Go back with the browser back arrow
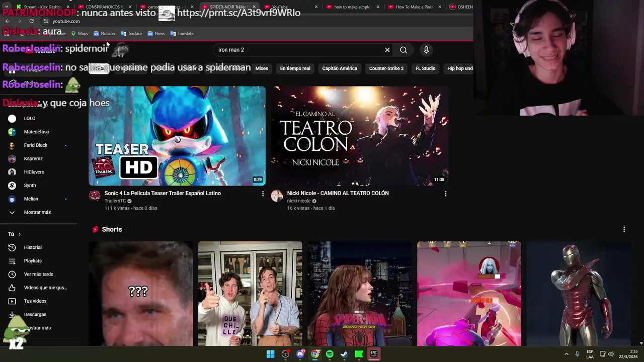This screenshot has width=644, height=362. pyautogui.click(x=7, y=21)
